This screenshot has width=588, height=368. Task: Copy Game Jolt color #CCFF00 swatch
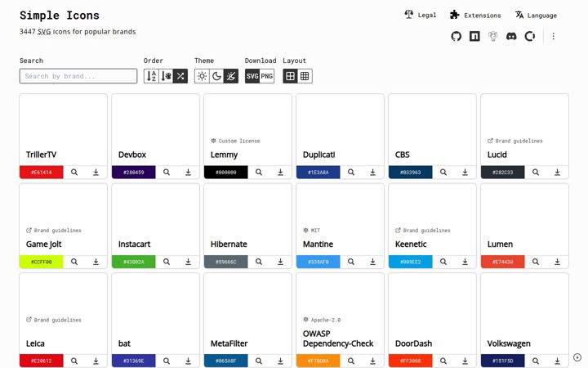42,262
